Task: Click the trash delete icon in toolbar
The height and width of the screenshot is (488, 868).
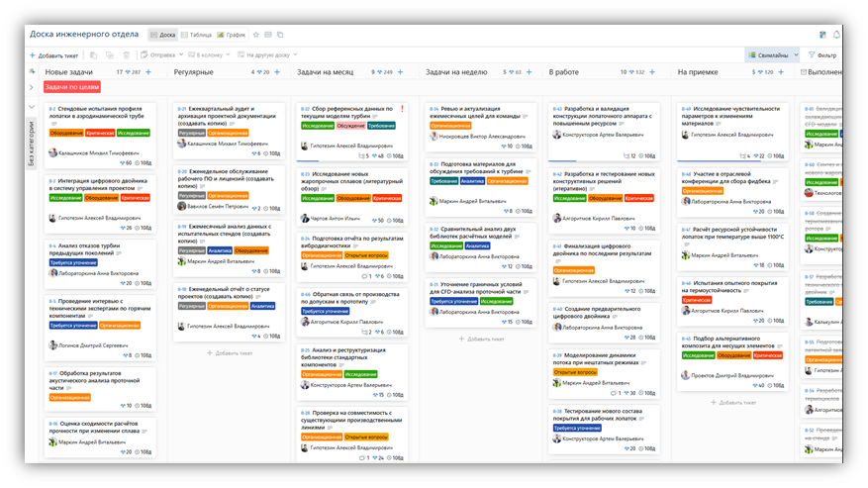Action: tap(127, 54)
